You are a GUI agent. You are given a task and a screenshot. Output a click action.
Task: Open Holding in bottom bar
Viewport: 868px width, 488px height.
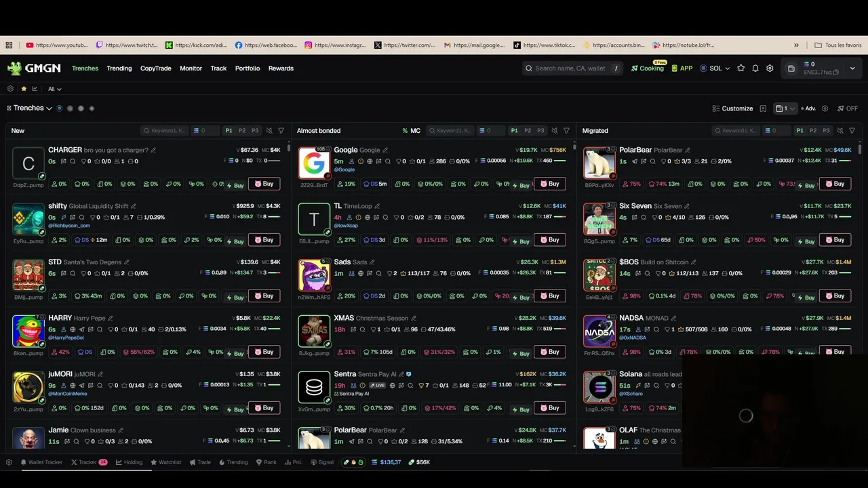tap(129, 462)
